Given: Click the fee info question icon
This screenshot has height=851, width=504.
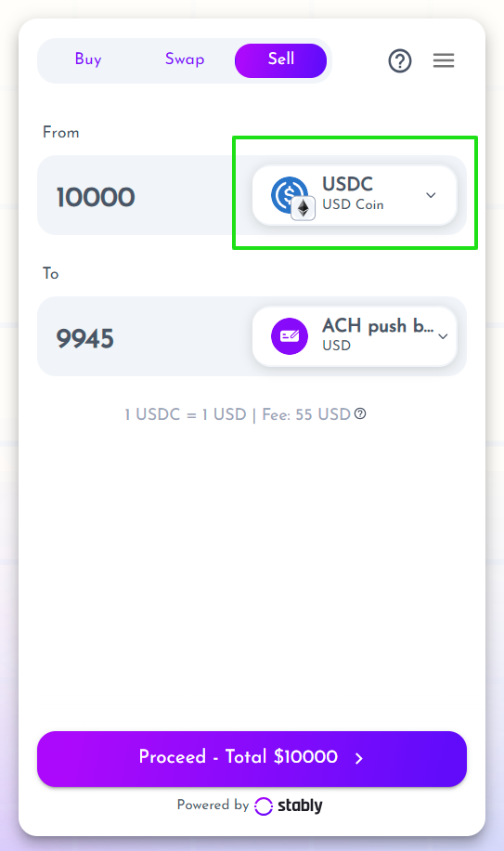Looking at the screenshot, I should [360, 414].
